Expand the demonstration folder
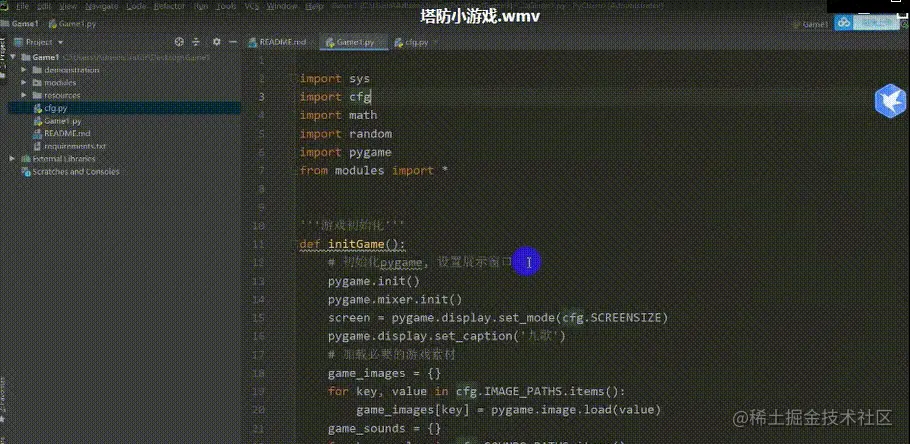The image size is (910, 444). tap(24, 70)
